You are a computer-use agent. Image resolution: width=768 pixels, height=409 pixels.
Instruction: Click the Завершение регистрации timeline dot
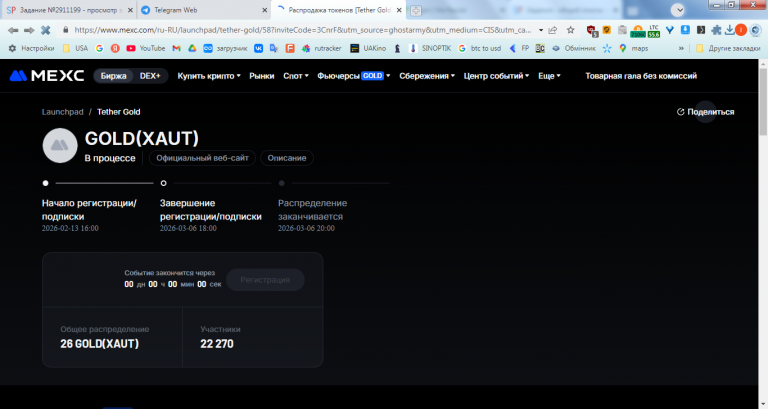(164, 183)
